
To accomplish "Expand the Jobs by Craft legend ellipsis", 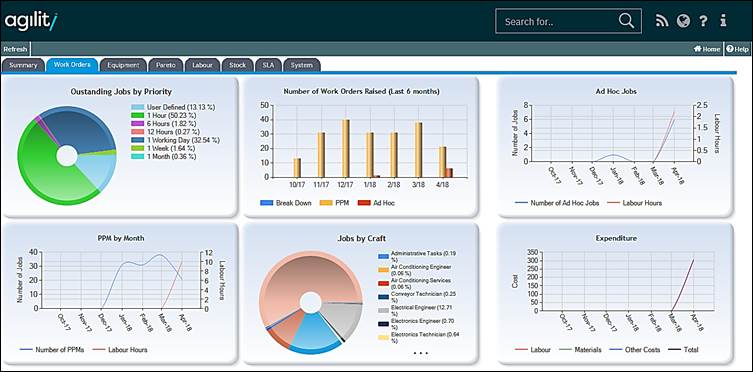I will 420,354.
